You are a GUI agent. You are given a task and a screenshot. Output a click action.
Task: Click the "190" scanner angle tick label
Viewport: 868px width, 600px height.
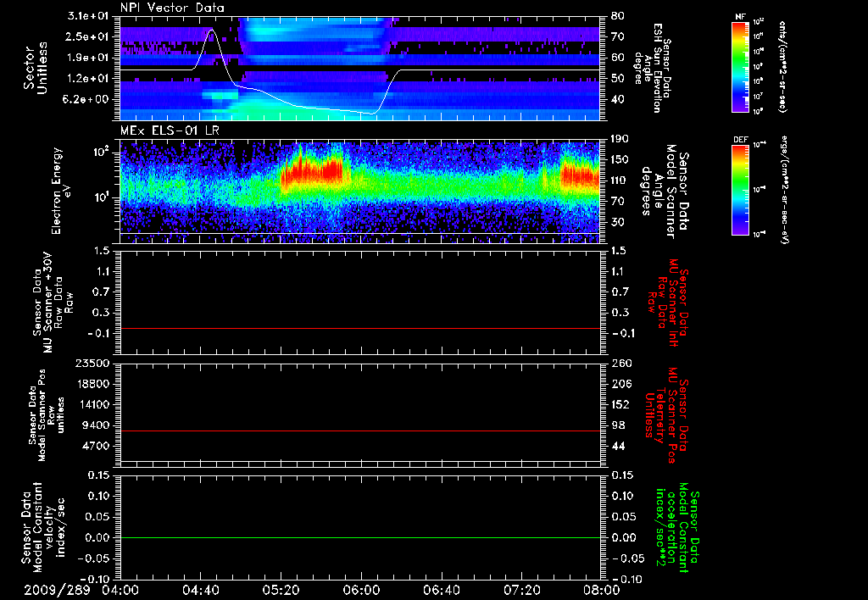[x=620, y=139]
